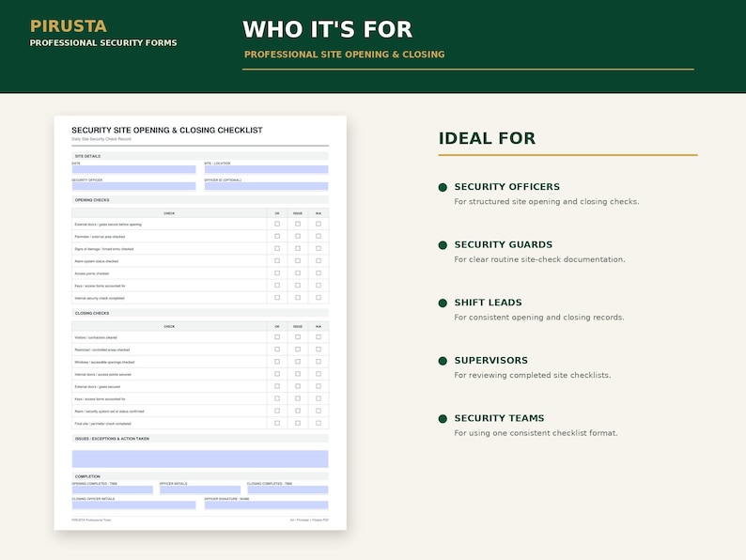Click the Closing Officer Initials field
The height and width of the screenshot is (560, 746).
click(x=133, y=505)
